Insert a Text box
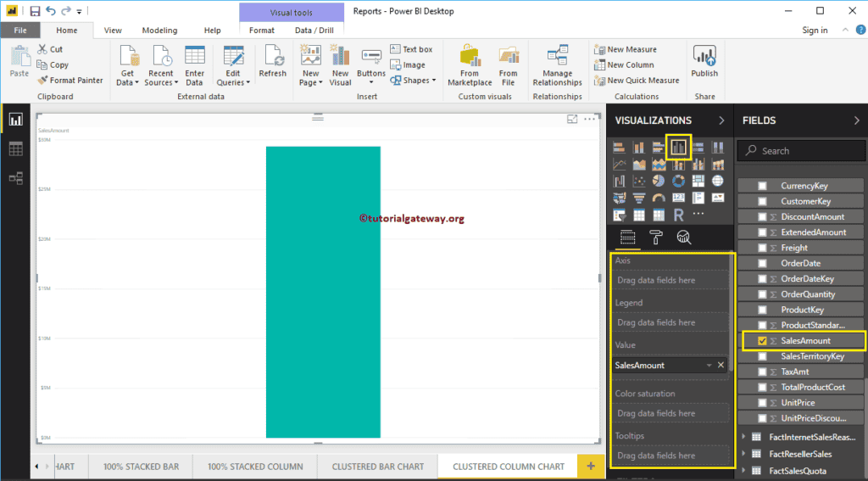This screenshot has height=481, width=868. [x=411, y=49]
